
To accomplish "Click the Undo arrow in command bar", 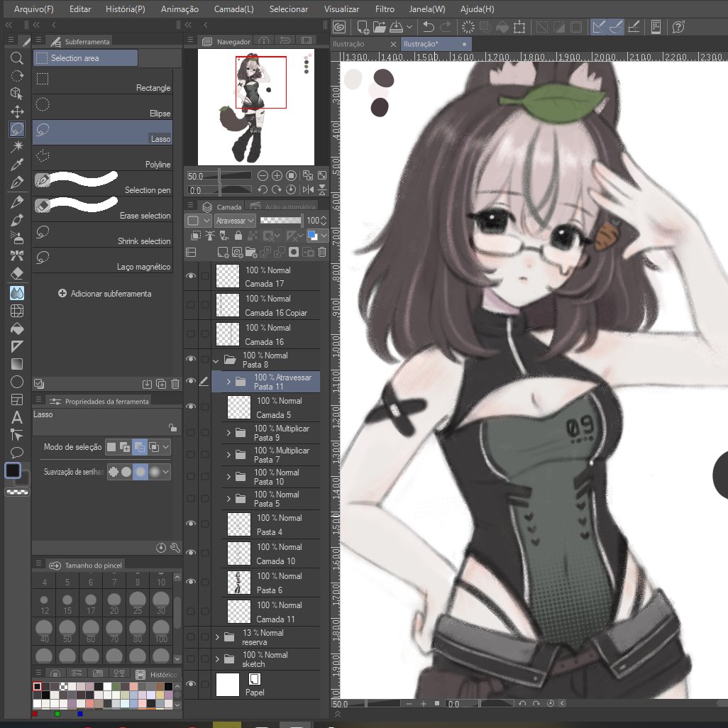I will [429, 27].
